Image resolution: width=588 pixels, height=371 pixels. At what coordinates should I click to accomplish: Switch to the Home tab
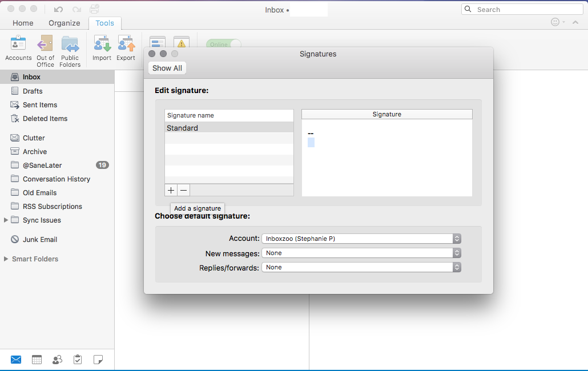(x=23, y=23)
